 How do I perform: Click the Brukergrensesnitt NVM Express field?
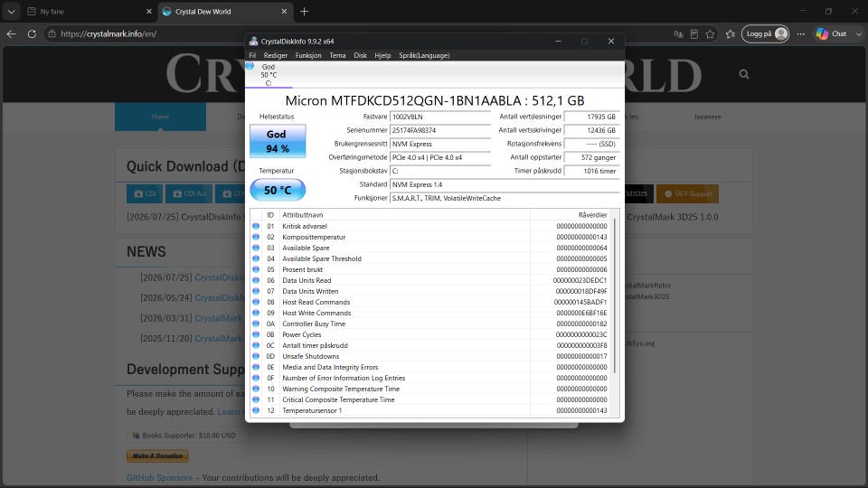(440, 144)
